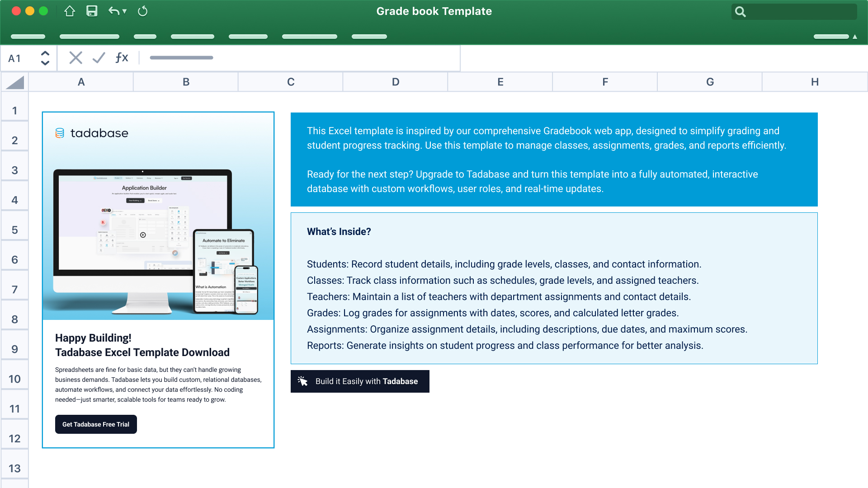Select column F header
The image size is (868, 488).
point(605,82)
